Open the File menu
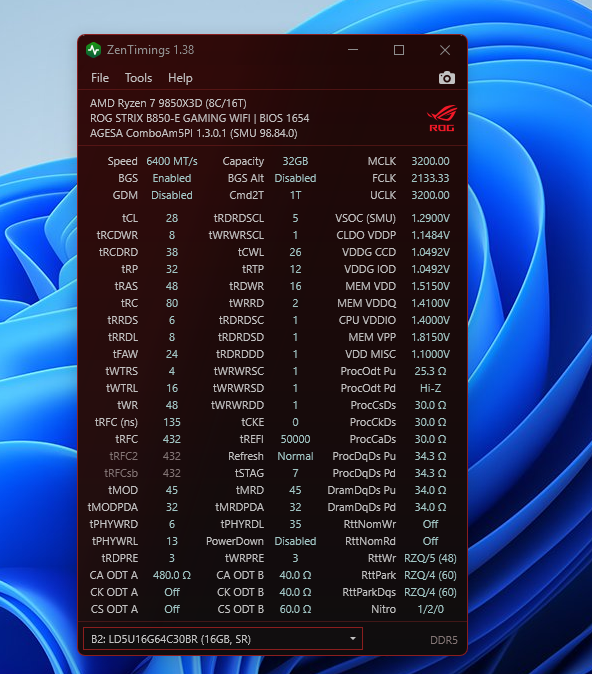 100,78
